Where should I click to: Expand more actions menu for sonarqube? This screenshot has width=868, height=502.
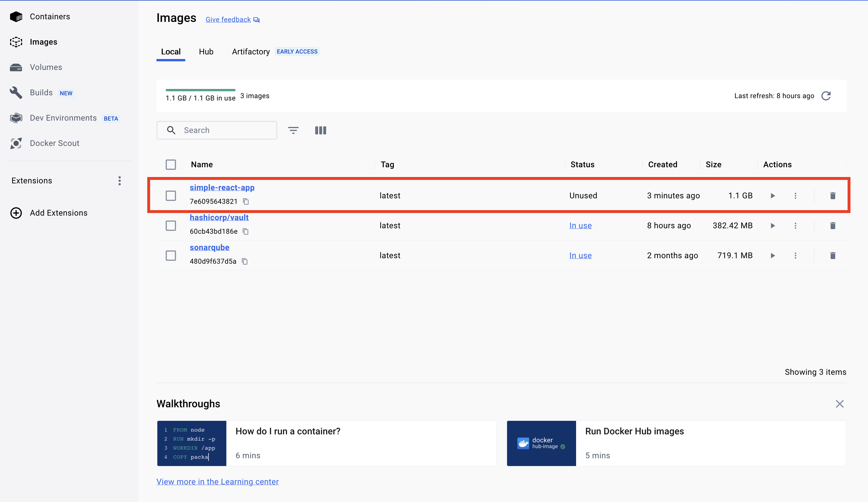click(x=795, y=256)
